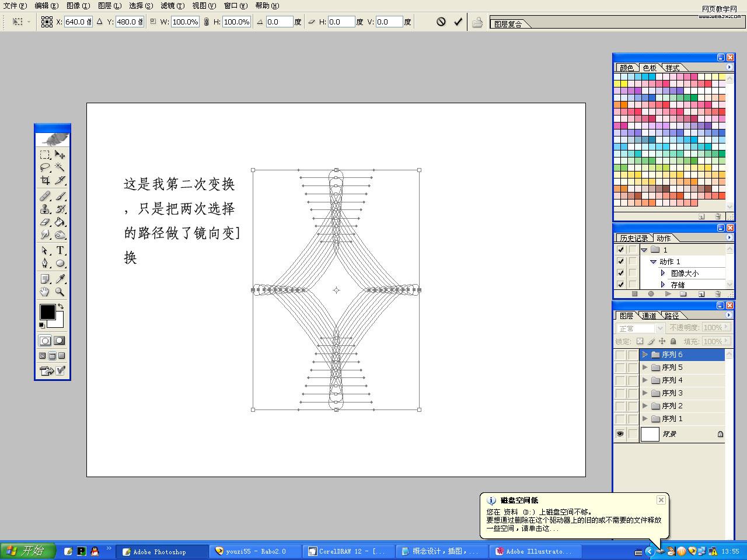
Task: Select the Move tool in toolbox
Action: 60,155
